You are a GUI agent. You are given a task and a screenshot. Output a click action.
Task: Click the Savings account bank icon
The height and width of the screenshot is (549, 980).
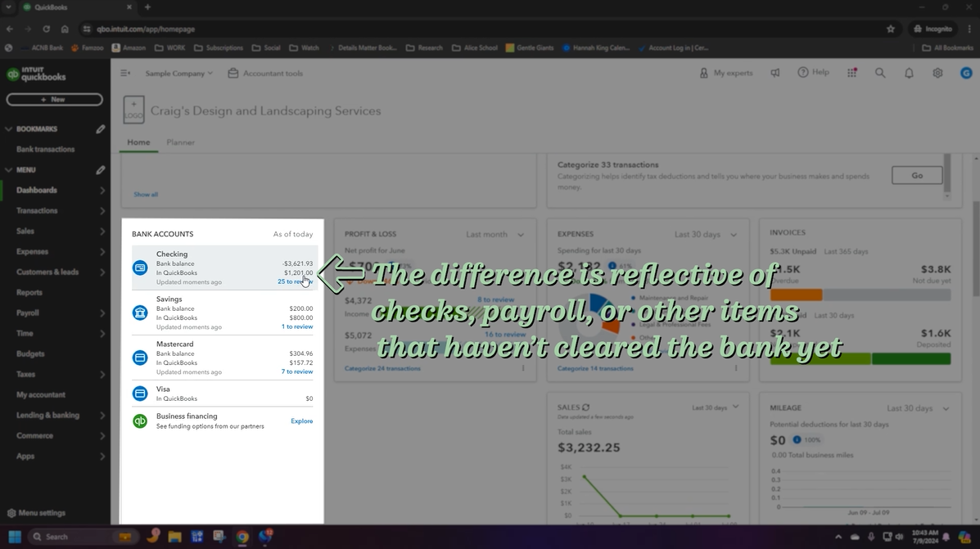coord(140,313)
